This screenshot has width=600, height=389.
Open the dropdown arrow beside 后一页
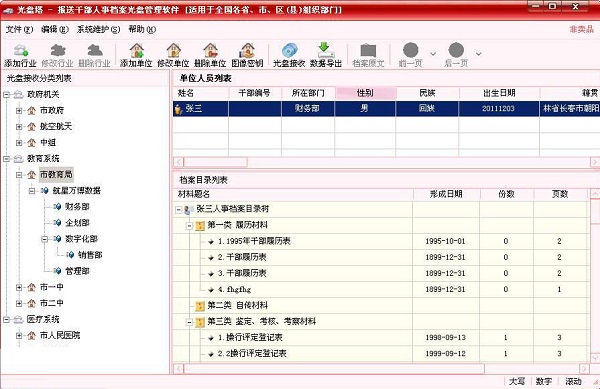click(478, 54)
